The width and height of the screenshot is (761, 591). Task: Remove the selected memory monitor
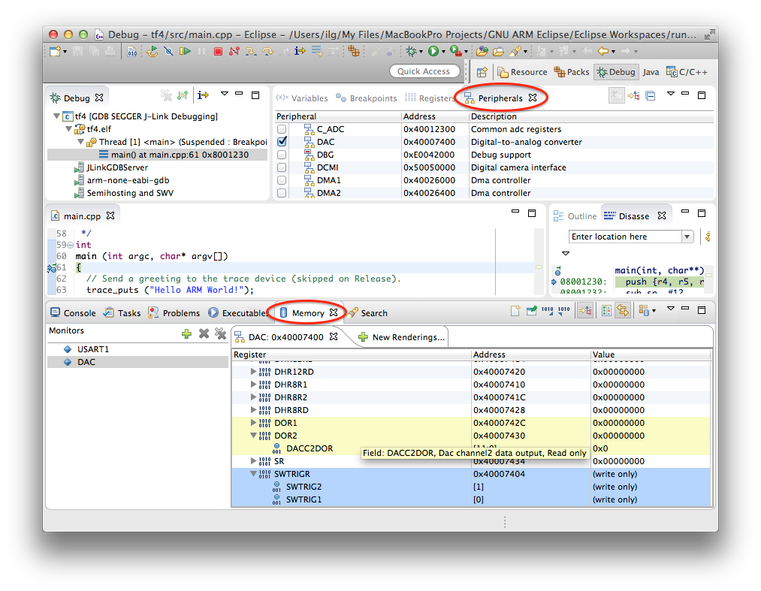click(x=204, y=334)
